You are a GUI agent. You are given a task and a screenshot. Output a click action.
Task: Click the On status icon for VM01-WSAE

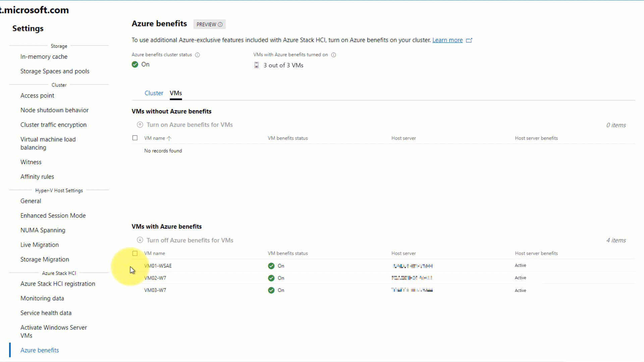point(271,266)
